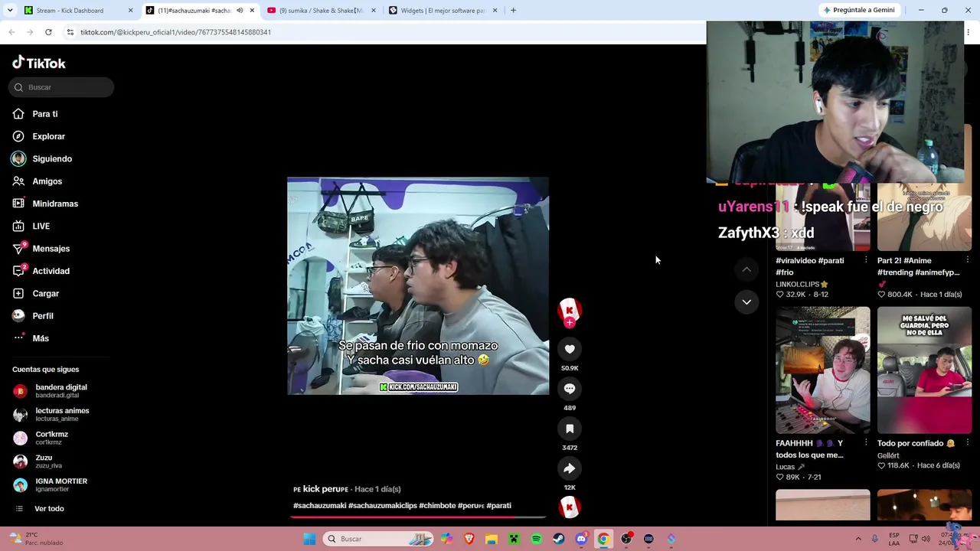Reload the TikTok page
This screenshot has height=551, width=980.
pos(48,32)
